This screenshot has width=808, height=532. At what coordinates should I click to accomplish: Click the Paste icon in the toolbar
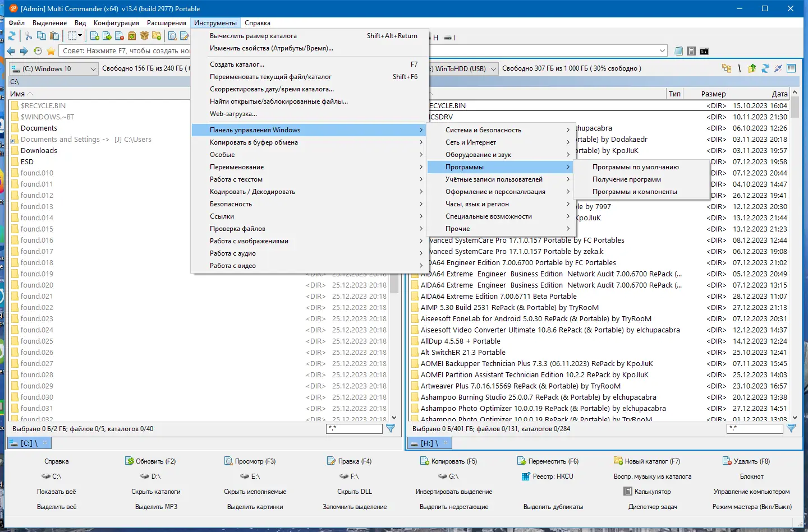[x=54, y=36]
